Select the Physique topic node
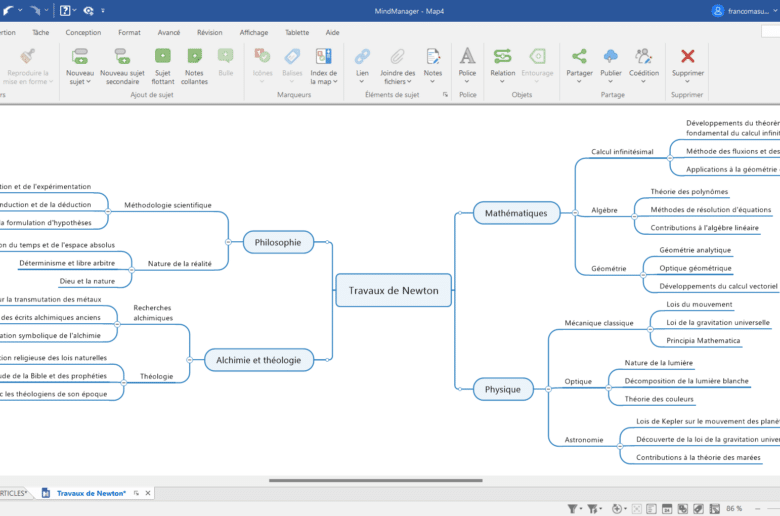This screenshot has height=516, width=780. point(502,389)
